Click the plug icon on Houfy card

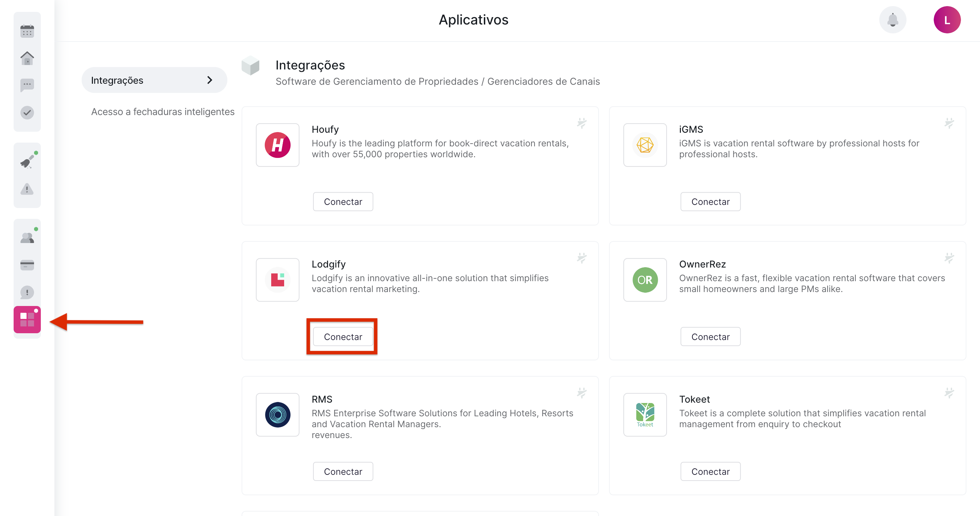(x=582, y=123)
